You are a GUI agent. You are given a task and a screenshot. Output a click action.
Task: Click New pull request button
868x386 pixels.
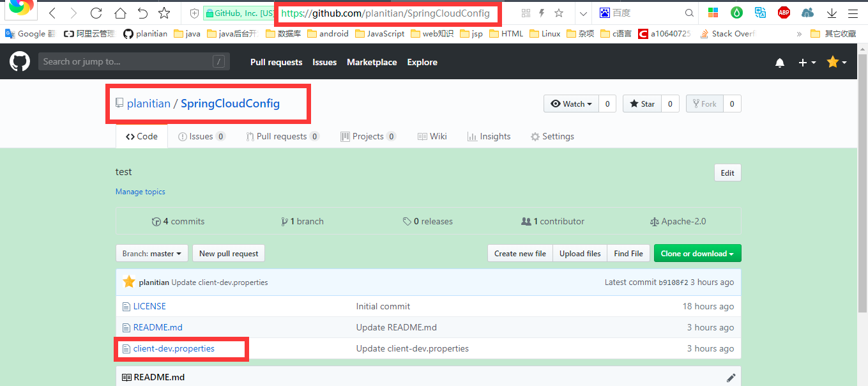click(x=229, y=253)
